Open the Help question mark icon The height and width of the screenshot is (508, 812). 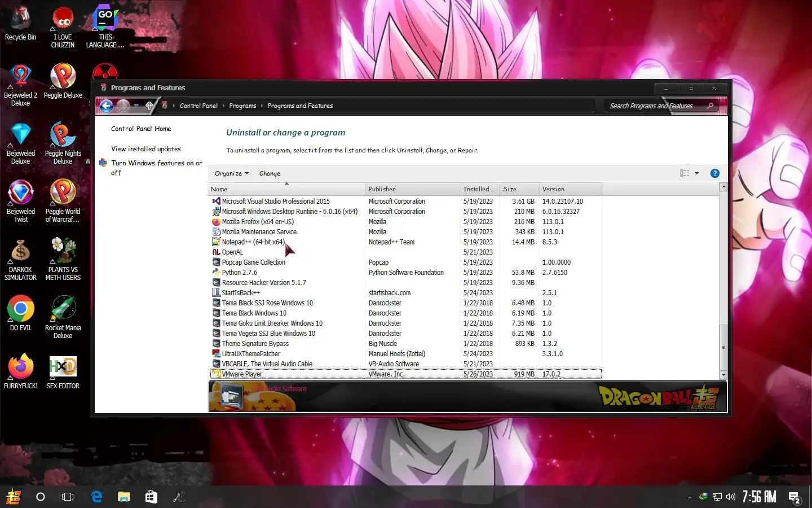(x=714, y=173)
